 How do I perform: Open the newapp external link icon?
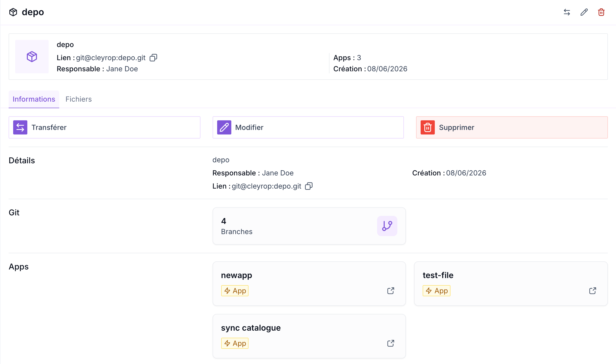click(x=391, y=291)
